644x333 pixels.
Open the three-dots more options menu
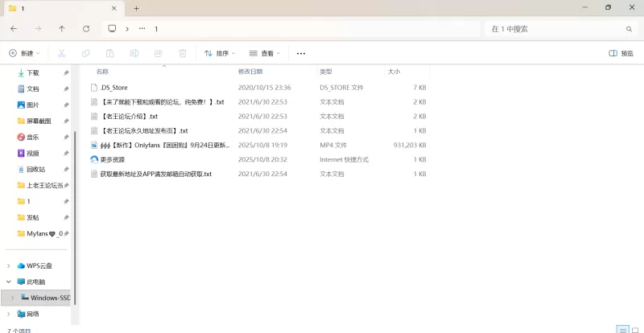(x=301, y=53)
